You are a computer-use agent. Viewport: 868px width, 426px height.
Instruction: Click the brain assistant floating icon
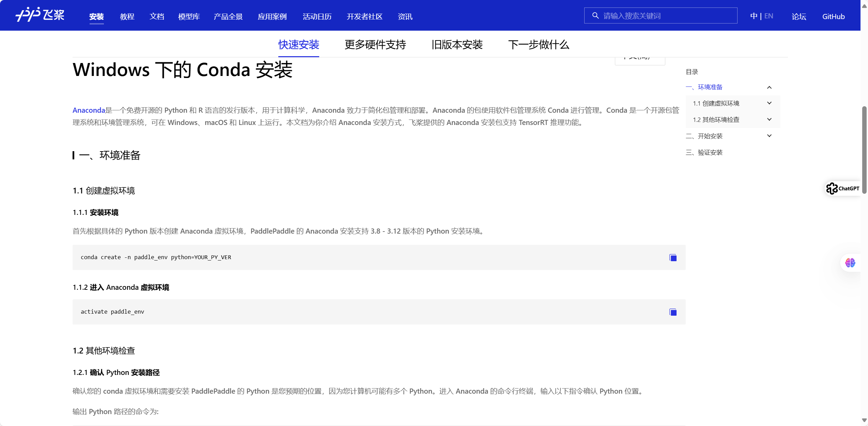click(850, 263)
